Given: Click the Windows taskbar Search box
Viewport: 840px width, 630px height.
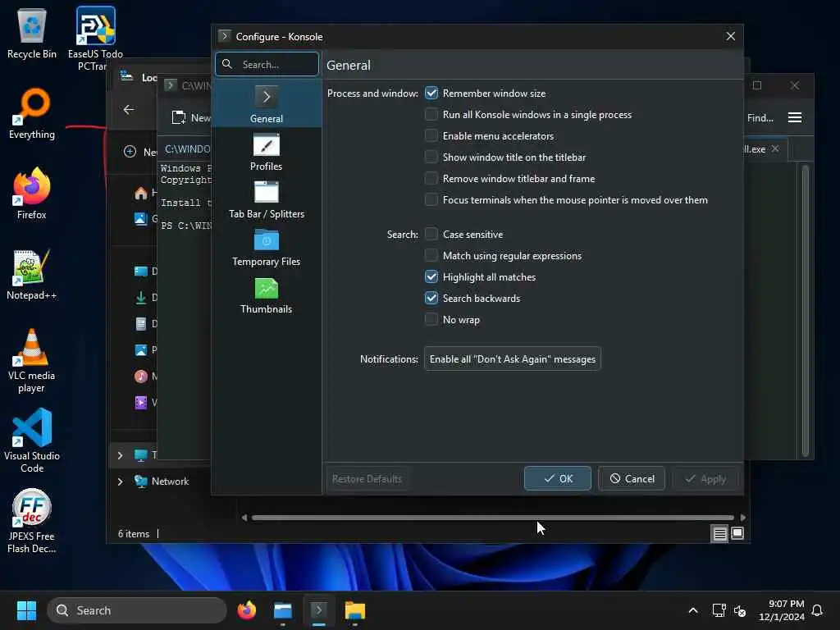Looking at the screenshot, I should (137, 610).
